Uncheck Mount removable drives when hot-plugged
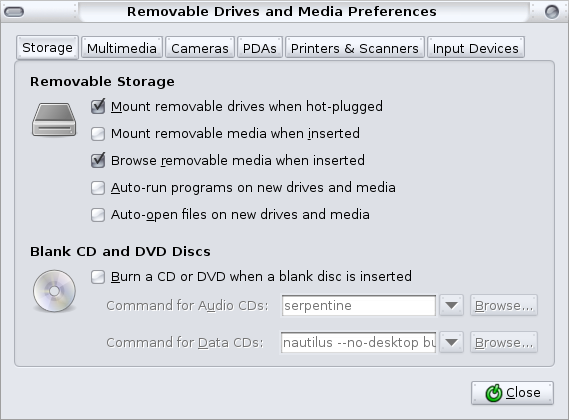This screenshot has width=569, height=420. [98, 107]
